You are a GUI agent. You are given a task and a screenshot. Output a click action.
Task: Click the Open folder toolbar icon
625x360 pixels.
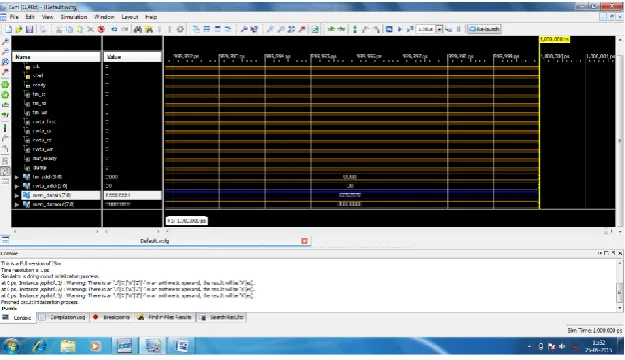(x=19, y=29)
